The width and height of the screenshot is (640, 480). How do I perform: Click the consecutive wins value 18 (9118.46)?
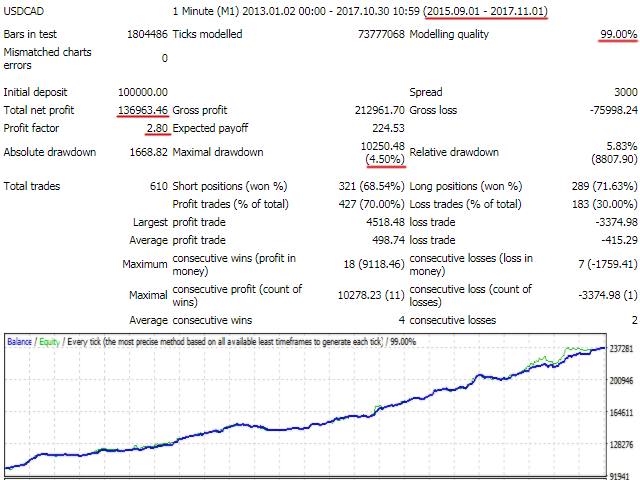(374, 264)
